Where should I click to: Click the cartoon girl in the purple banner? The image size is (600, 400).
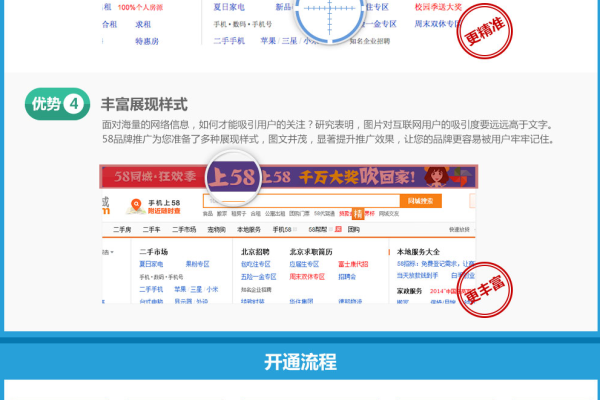click(x=437, y=177)
